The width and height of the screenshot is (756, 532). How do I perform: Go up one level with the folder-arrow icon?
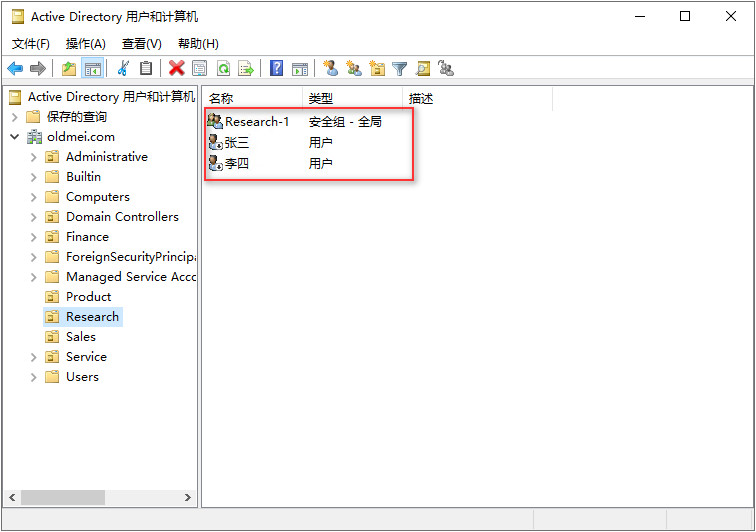click(x=69, y=68)
